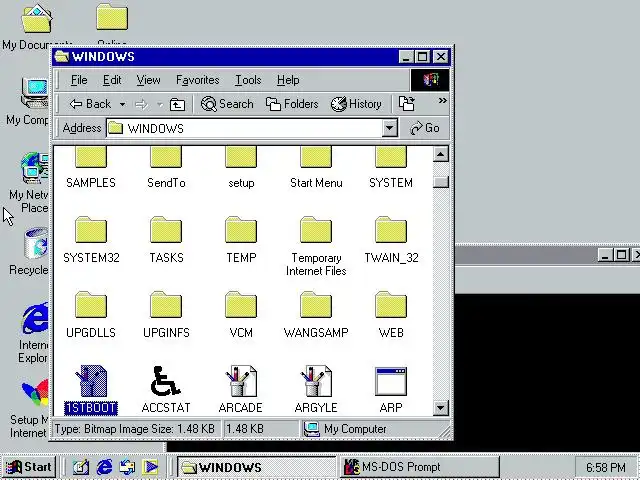Expand the Forward history dropdown arrow
Screen dimensions: 640x480
(x=160, y=105)
